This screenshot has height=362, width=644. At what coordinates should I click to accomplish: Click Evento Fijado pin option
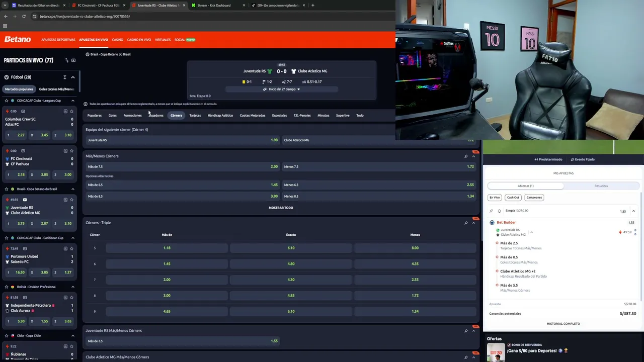(583, 159)
